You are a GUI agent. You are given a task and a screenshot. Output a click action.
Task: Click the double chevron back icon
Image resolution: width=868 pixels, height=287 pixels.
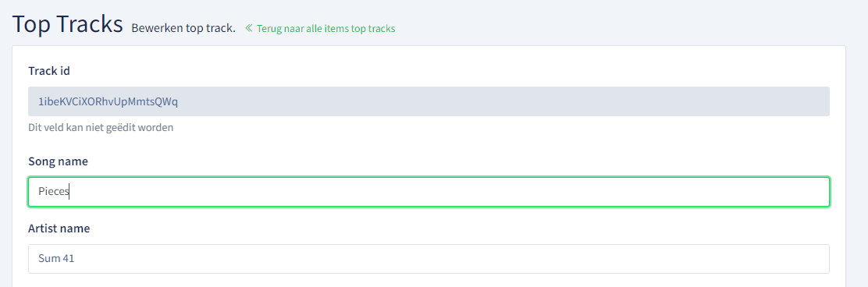[248, 27]
